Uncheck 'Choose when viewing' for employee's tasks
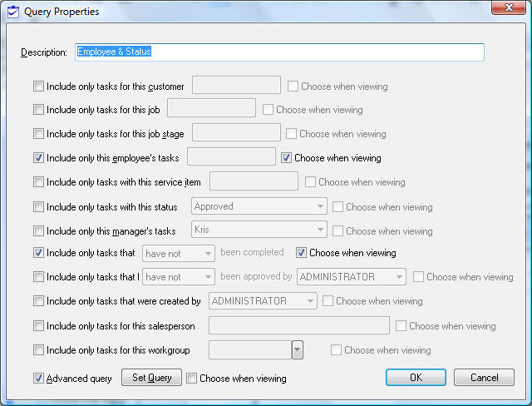Image resolution: width=532 pixels, height=406 pixels. coord(287,157)
